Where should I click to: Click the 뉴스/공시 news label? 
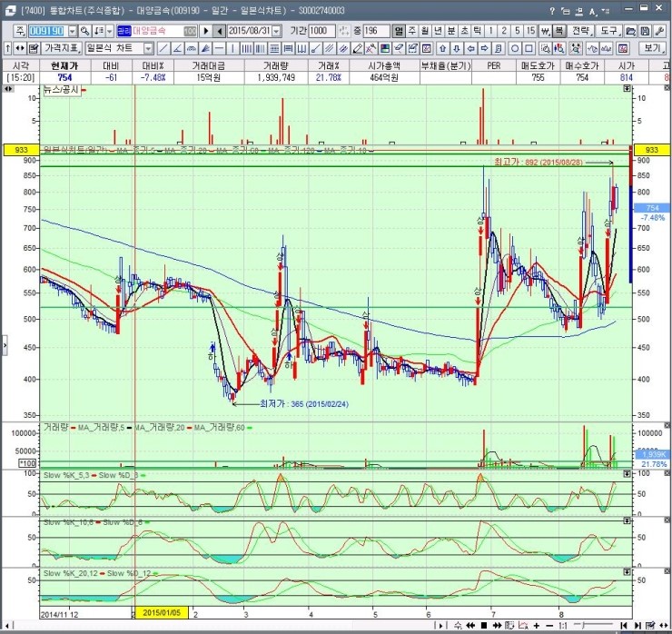[62, 90]
